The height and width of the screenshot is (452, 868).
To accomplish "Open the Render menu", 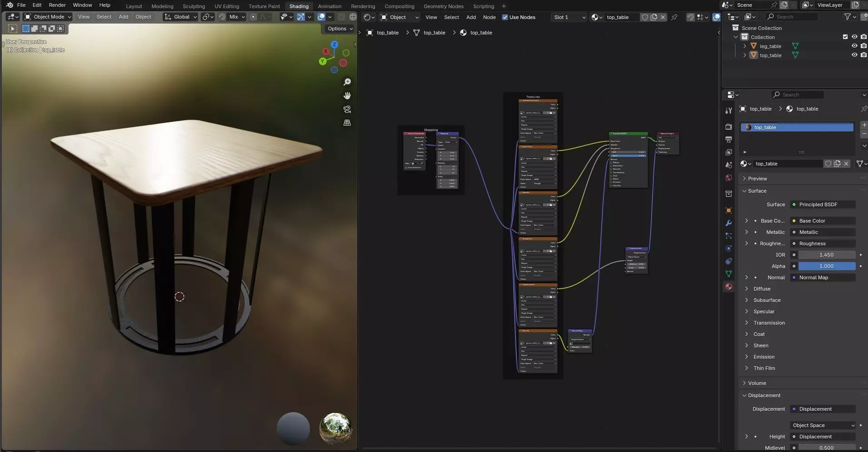I will pos(57,5).
